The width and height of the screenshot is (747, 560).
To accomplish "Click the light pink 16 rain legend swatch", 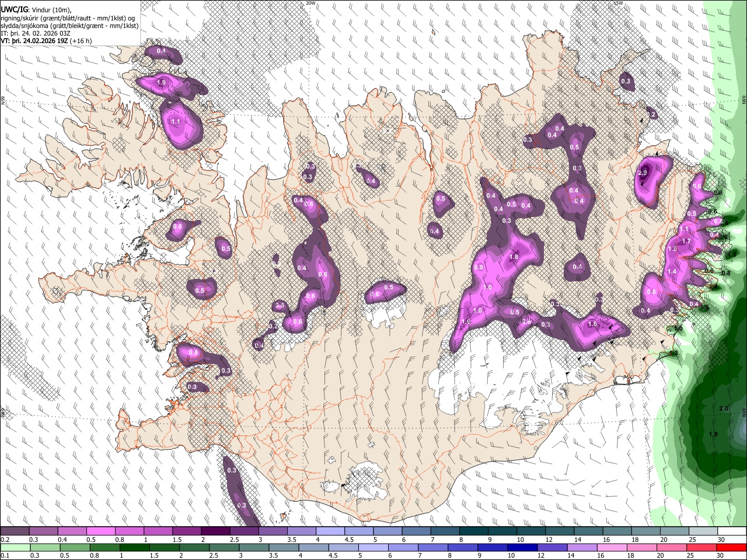I will click(x=612, y=547).
